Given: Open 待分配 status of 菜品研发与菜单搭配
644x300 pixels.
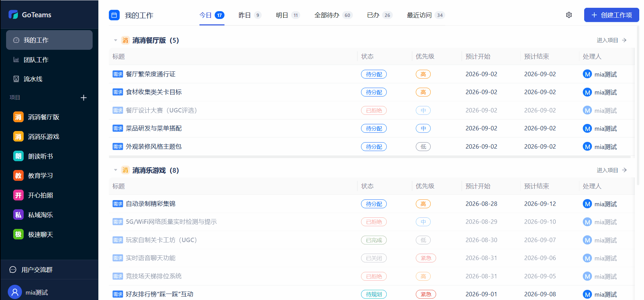Looking at the screenshot, I should [x=374, y=128].
